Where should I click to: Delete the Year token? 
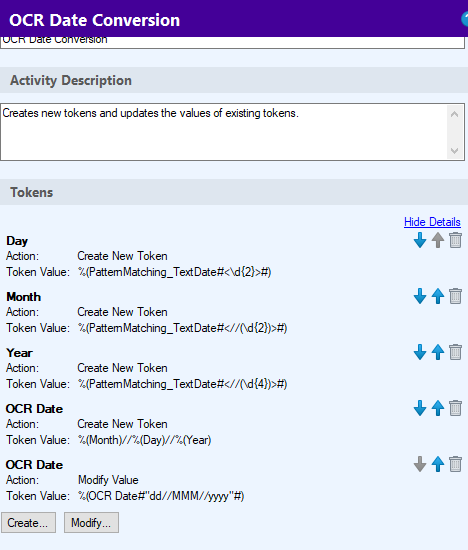[455, 352]
